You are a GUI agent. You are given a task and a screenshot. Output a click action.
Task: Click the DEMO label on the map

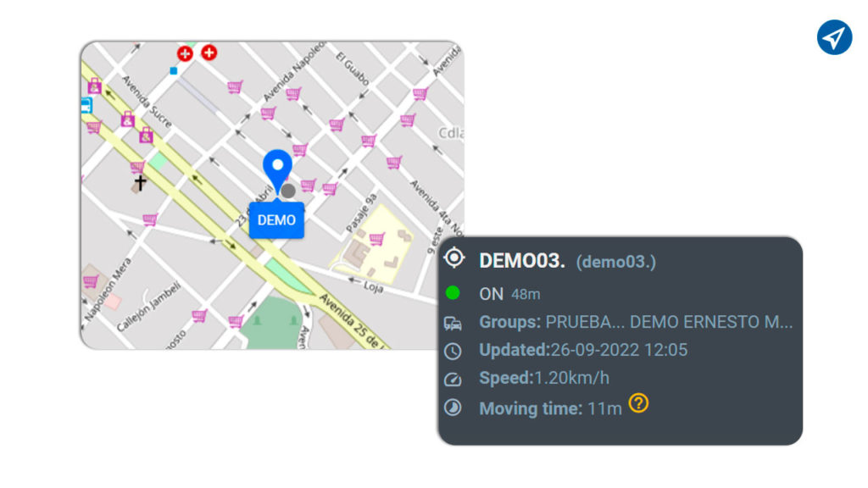tap(276, 220)
